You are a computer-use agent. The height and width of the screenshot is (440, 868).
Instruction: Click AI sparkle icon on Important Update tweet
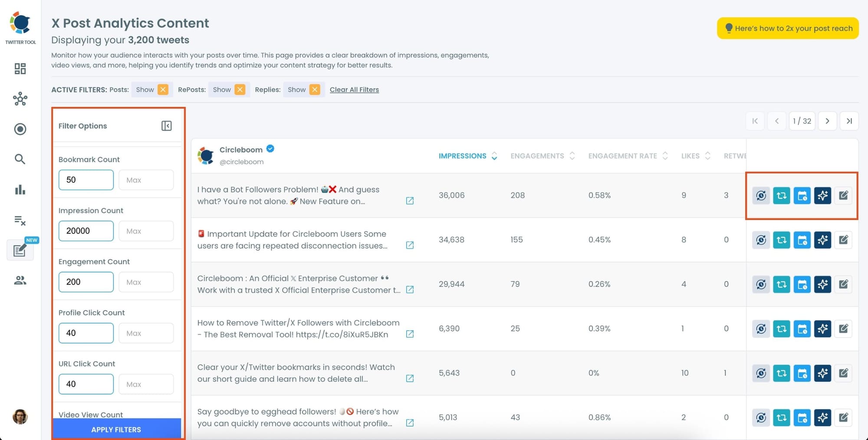tap(822, 240)
